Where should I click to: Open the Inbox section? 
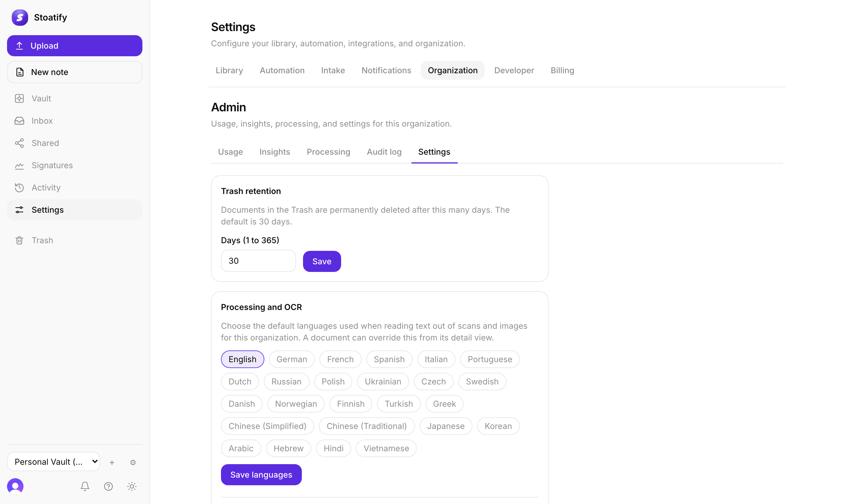pos(74,120)
